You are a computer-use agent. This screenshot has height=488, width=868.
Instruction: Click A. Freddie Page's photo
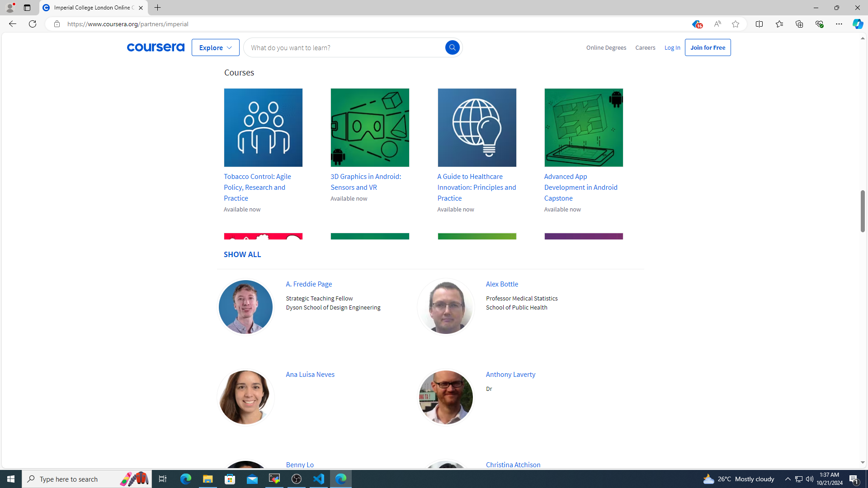245,307
